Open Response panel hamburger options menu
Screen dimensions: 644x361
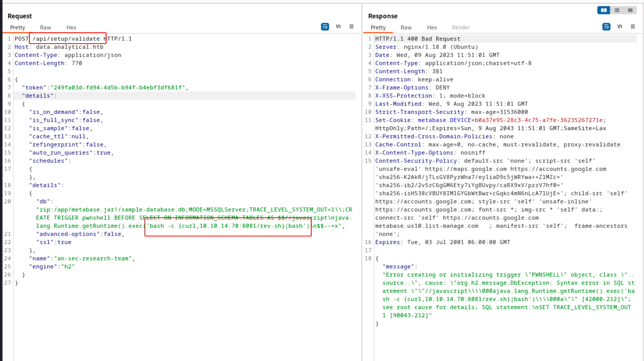click(633, 26)
